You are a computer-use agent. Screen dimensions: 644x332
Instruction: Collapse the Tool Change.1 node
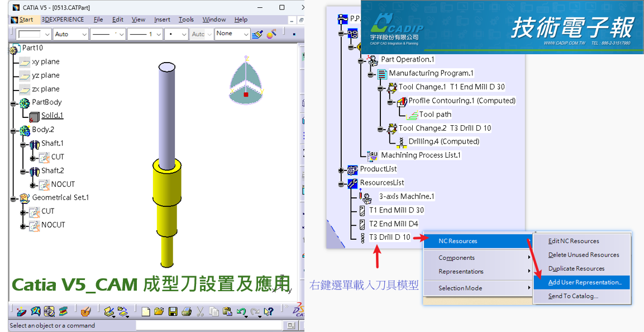381,88
